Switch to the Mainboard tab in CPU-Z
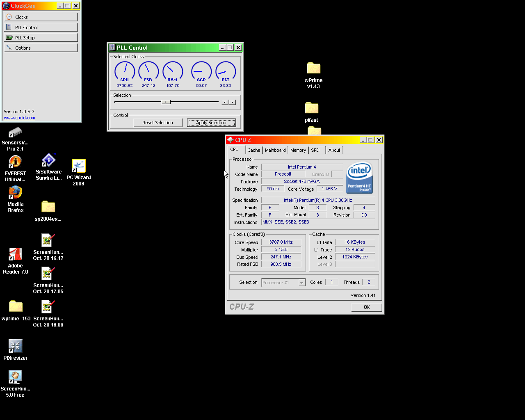Screen dimensions: 525x420 coord(275,150)
